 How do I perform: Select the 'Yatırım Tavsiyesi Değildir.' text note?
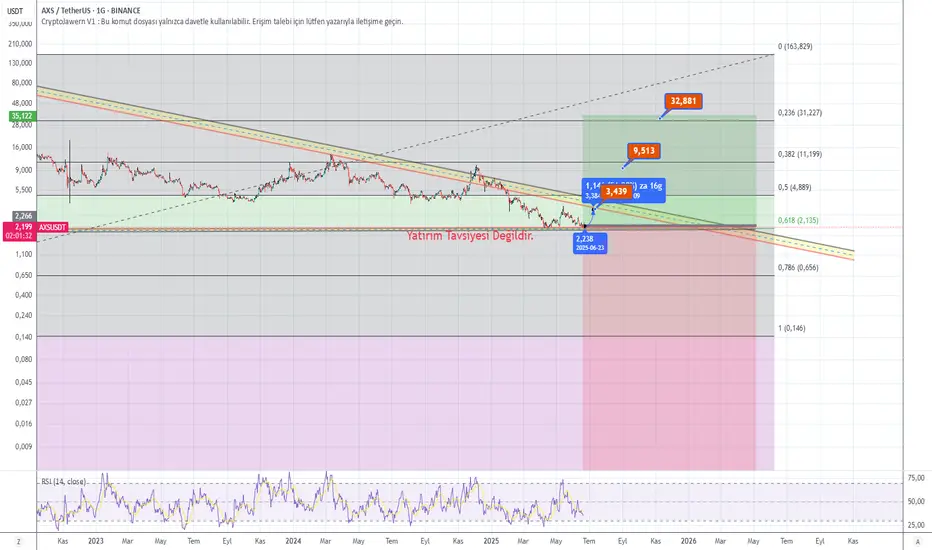(470, 236)
